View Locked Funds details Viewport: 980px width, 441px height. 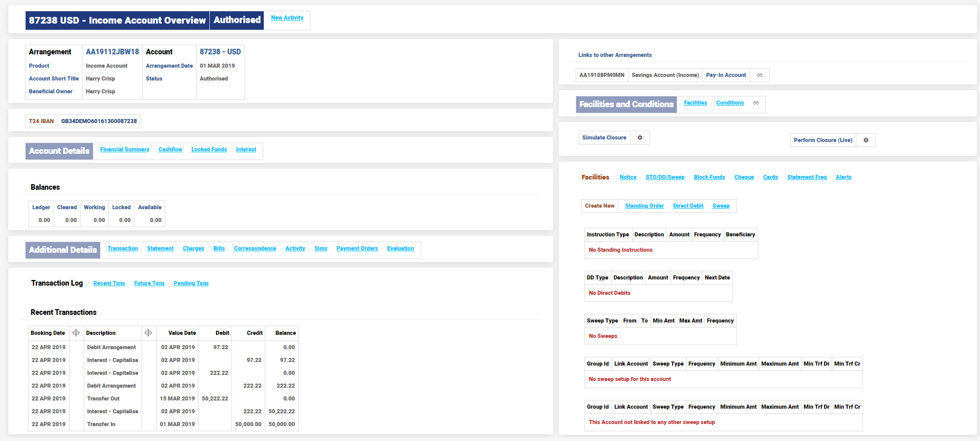tap(209, 150)
